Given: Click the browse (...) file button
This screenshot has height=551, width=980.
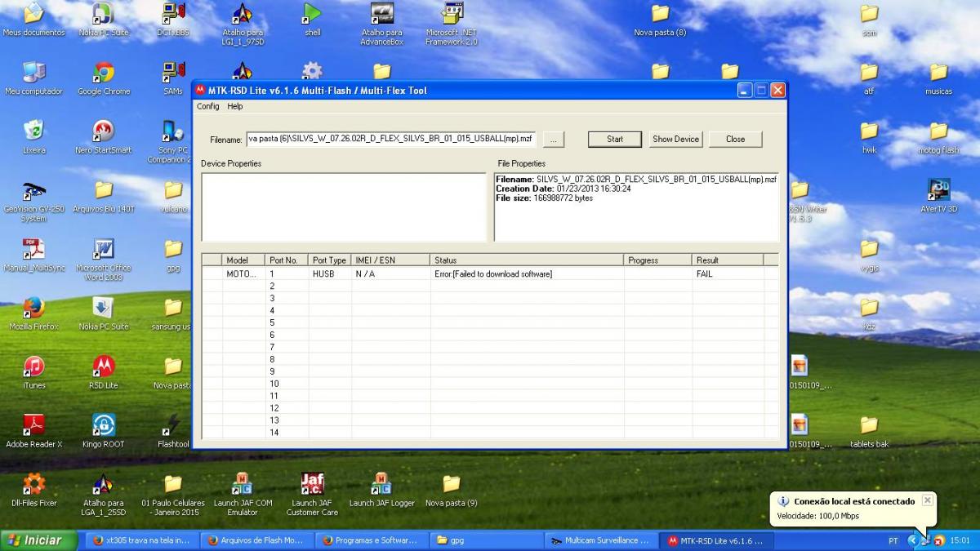Looking at the screenshot, I should click(553, 140).
